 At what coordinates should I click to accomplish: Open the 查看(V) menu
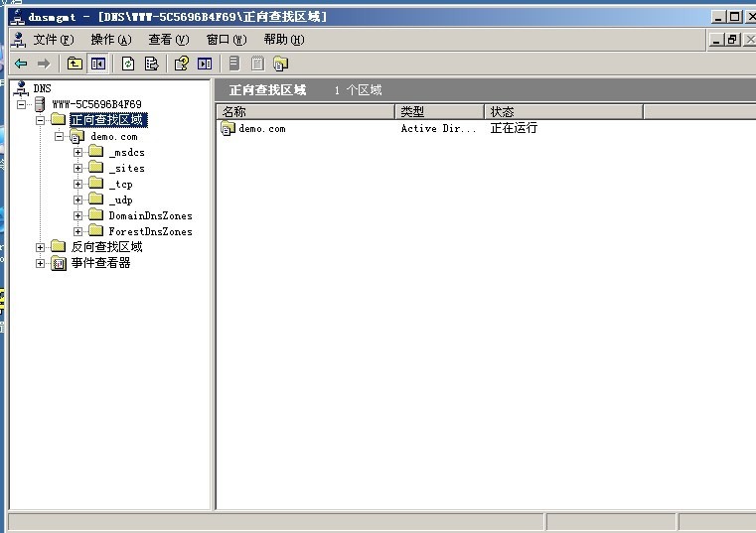169,40
